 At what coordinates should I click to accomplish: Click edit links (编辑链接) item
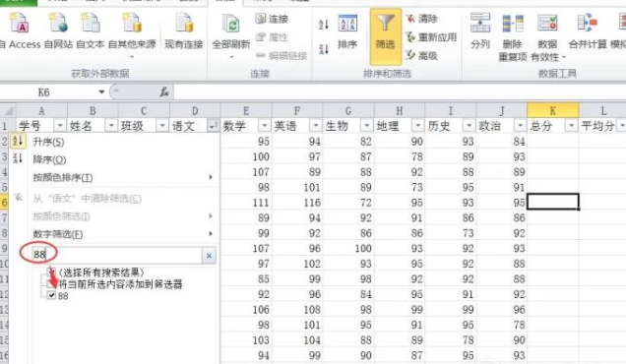(282, 55)
